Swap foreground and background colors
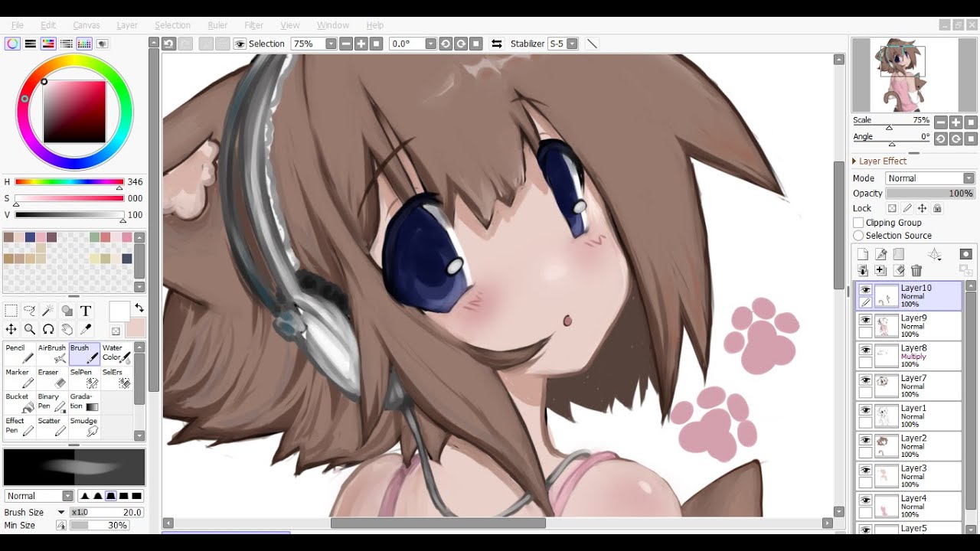Screen dimensions: 980x551 click(139, 308)
